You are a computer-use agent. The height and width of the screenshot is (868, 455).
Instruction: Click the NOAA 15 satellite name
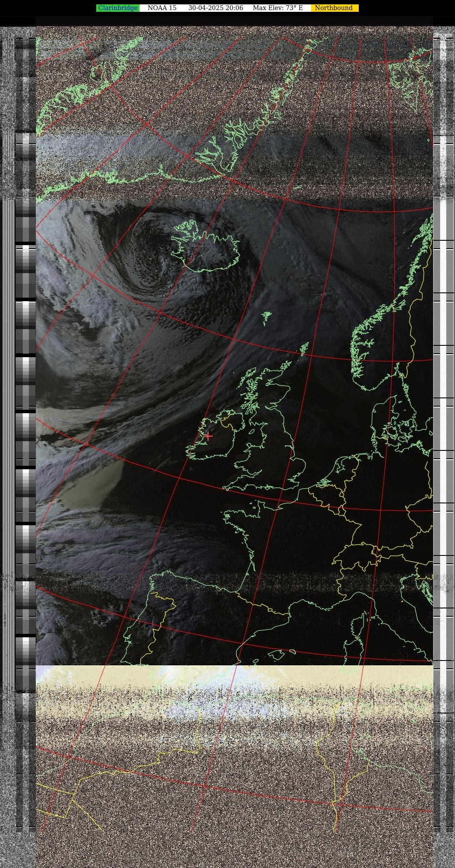pos(162,8)
